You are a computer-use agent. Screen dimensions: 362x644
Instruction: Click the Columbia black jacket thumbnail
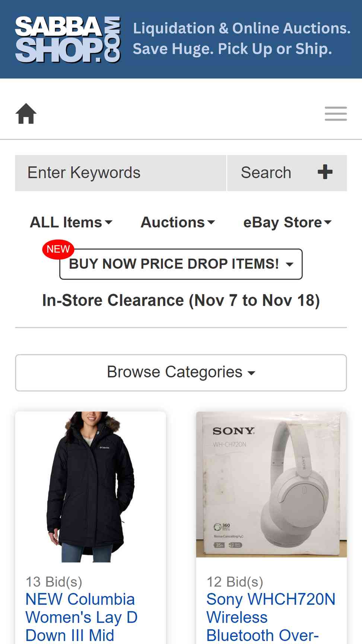[90, 487]
